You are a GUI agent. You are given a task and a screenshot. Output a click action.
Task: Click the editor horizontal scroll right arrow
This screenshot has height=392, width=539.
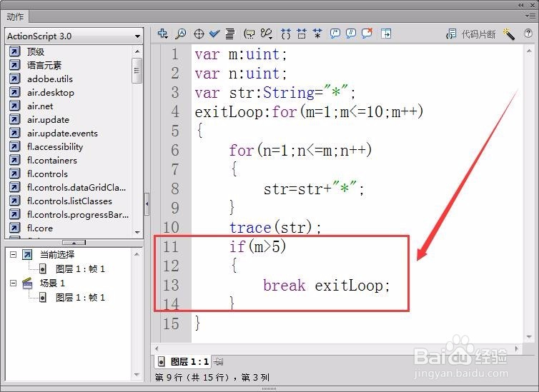tap(517, 348)
